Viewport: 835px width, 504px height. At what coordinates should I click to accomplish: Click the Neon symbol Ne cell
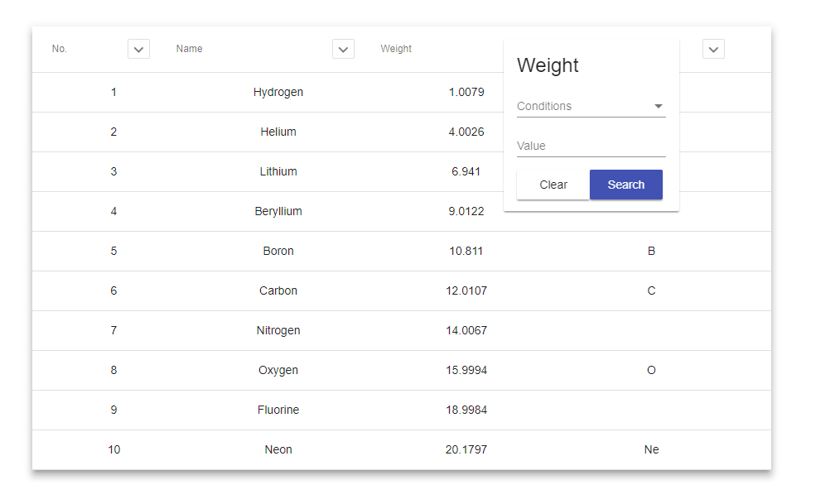pos(651,449)
